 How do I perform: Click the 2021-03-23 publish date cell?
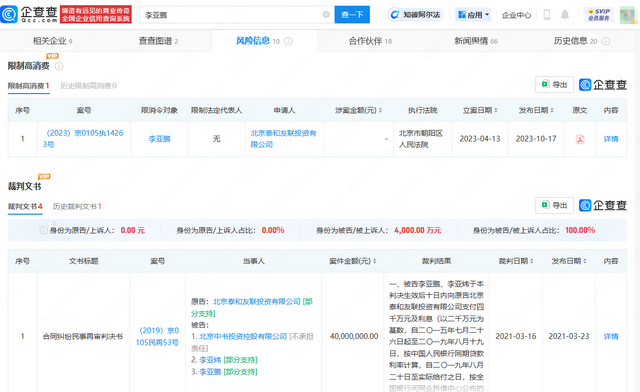pyautogui.click(x=569, y=336)
